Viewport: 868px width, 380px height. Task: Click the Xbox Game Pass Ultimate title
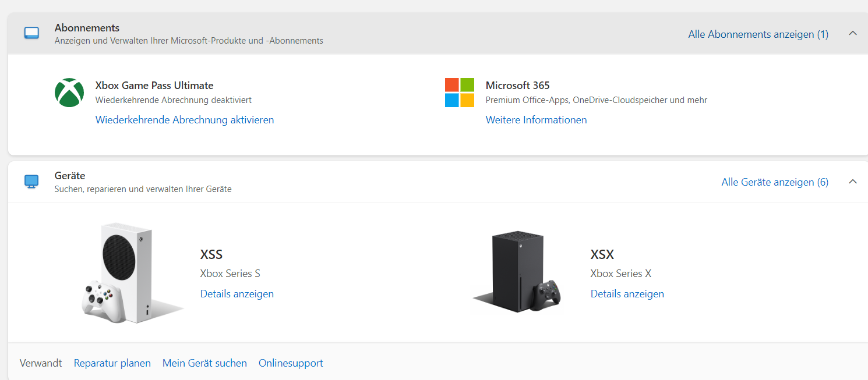point(154,86)
